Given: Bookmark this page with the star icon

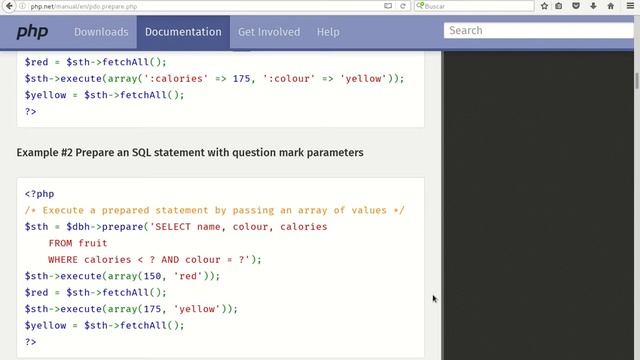Looking at the screenshot, I should click(x=544, y=6).
